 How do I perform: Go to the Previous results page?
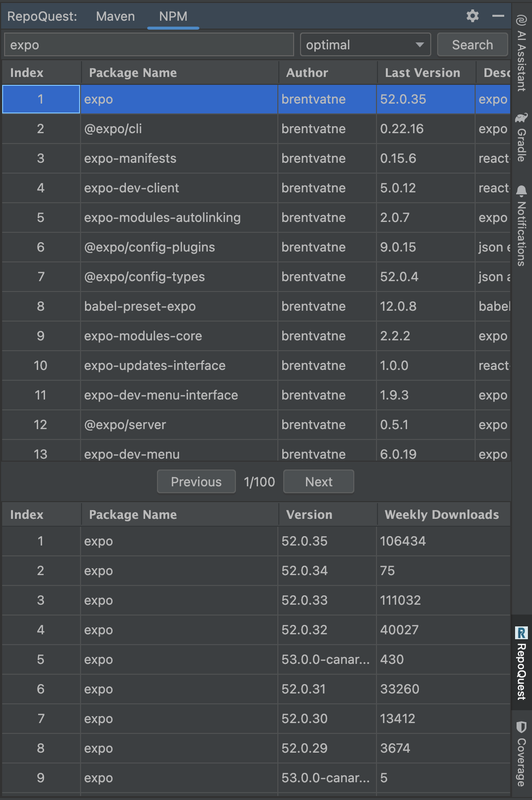pos(196,482)
